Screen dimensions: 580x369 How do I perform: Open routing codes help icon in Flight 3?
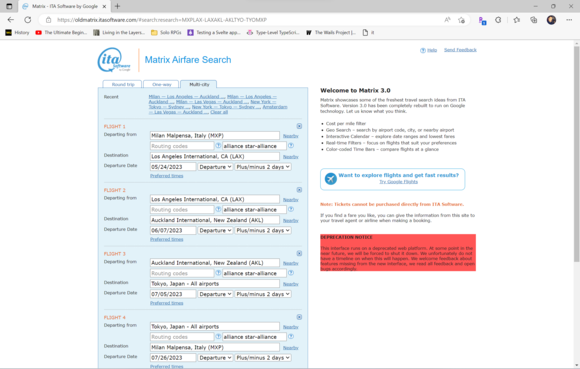point(218,272)
